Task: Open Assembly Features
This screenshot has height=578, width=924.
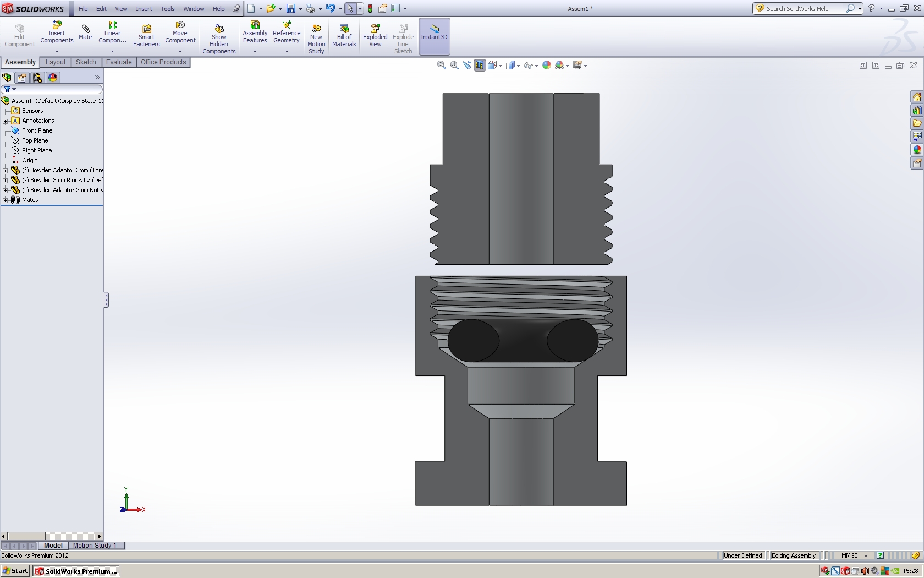Action: click(255, 33)
